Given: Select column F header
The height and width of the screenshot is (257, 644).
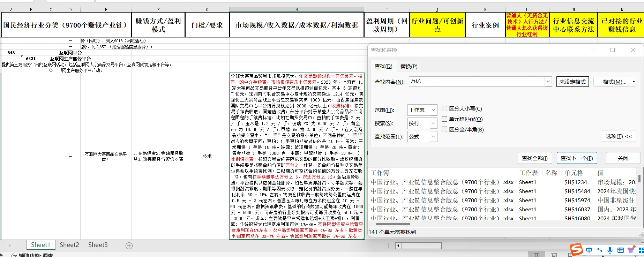Looking at the screenshot, I should (158, 9).
